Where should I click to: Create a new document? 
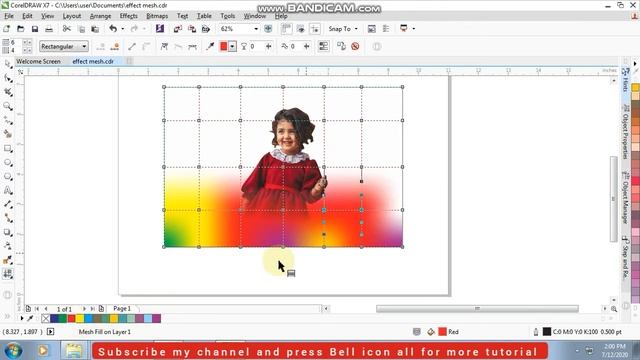click(7, 29)
